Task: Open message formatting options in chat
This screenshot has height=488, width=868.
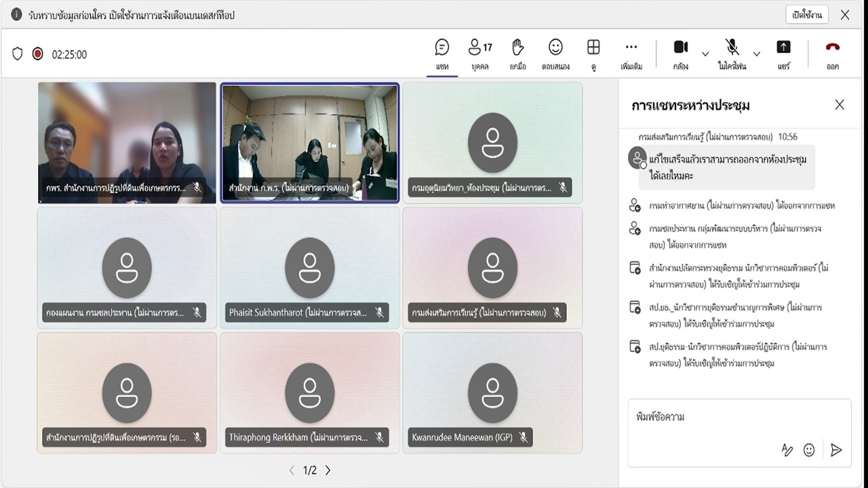Action: [787, 450]
